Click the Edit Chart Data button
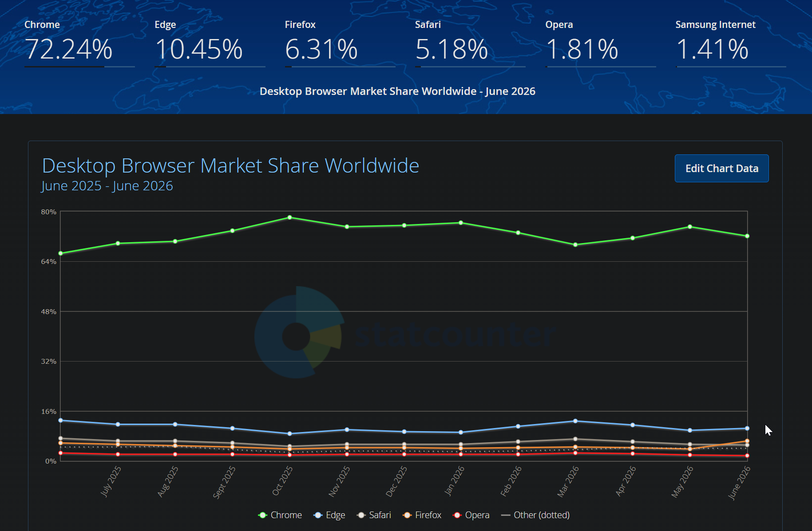Screen dimensions: 812x531 (721, 169)
